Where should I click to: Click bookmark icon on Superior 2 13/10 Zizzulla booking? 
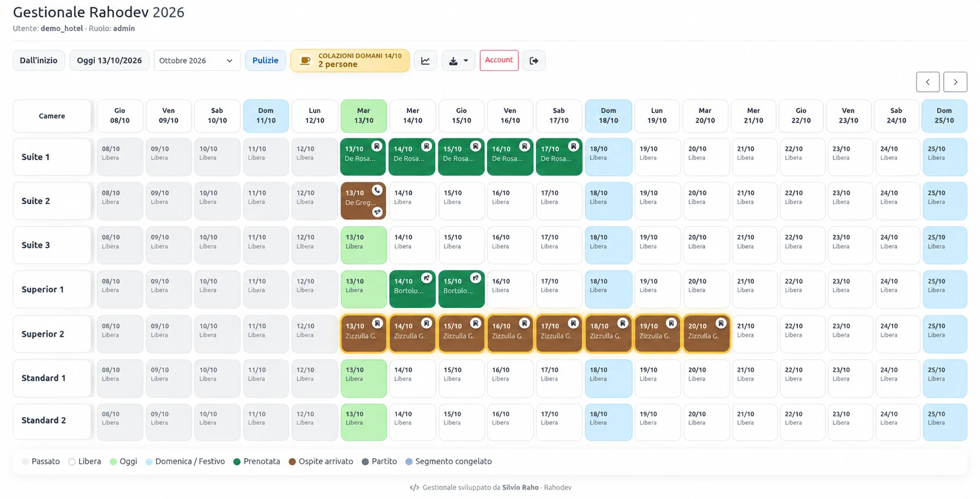pos(377,323)
